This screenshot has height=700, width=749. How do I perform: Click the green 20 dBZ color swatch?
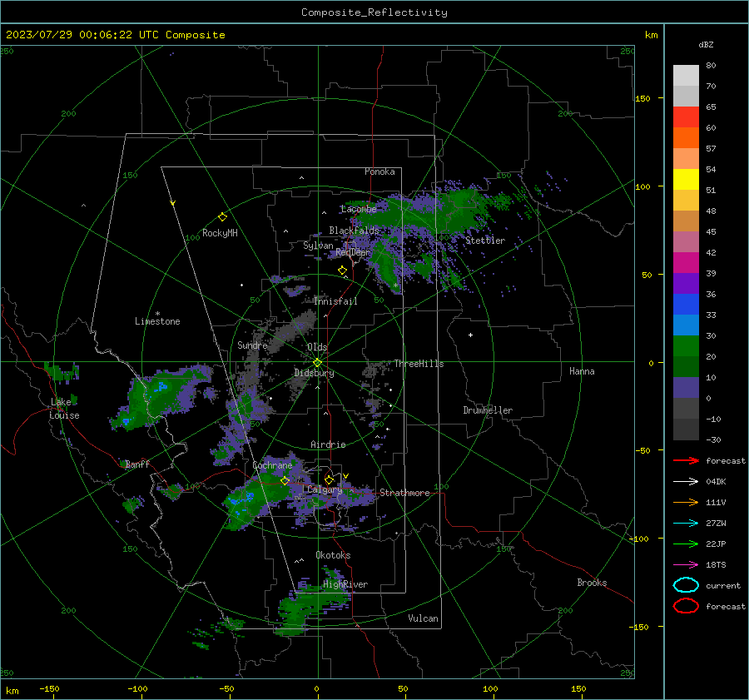coord(686,346)
